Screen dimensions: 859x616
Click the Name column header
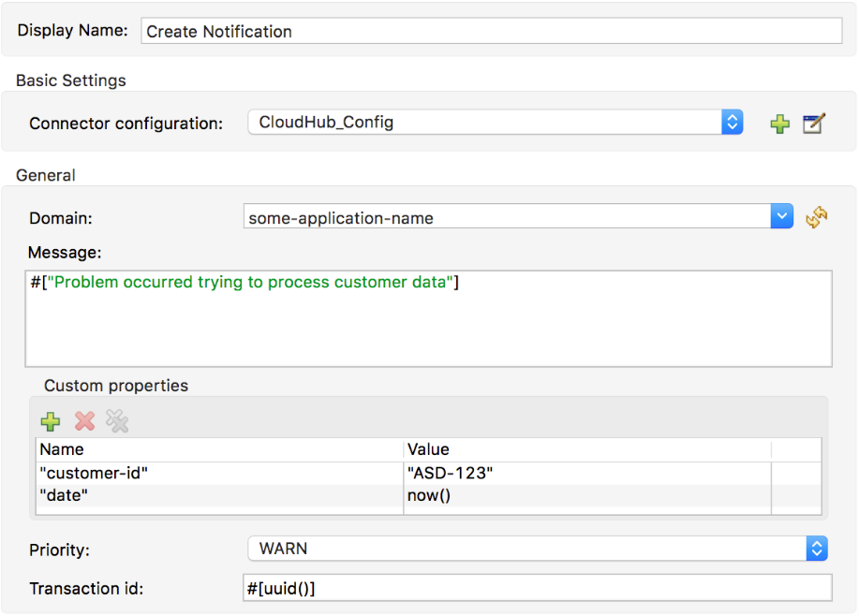[219, 450]
